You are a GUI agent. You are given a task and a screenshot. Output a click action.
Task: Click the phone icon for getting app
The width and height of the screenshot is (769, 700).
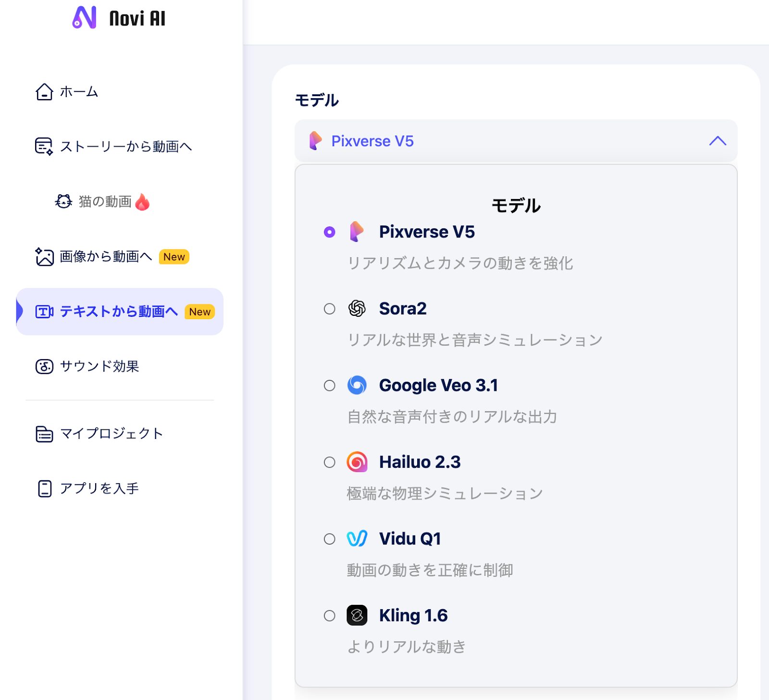(x=45, y=488)
